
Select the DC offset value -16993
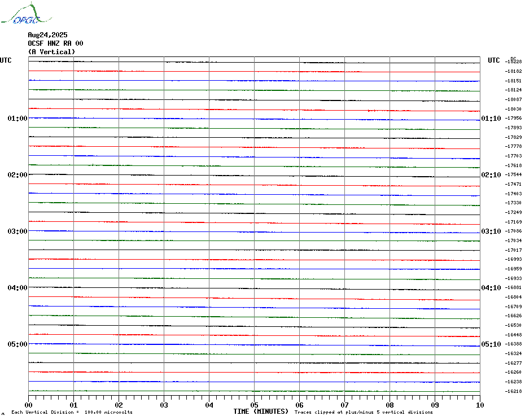point(513,260)
